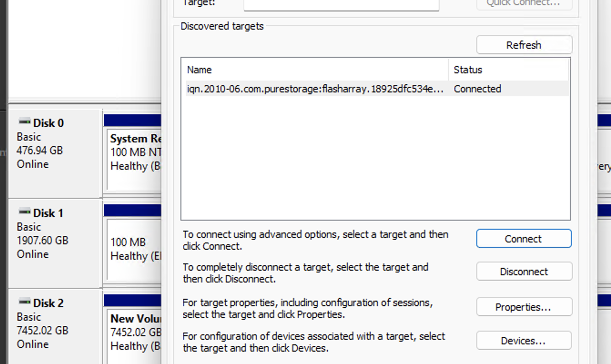The height and width of the screenshot is (364, 611).
Task: Click the Disk 0 drive icon
Action: 25,121
